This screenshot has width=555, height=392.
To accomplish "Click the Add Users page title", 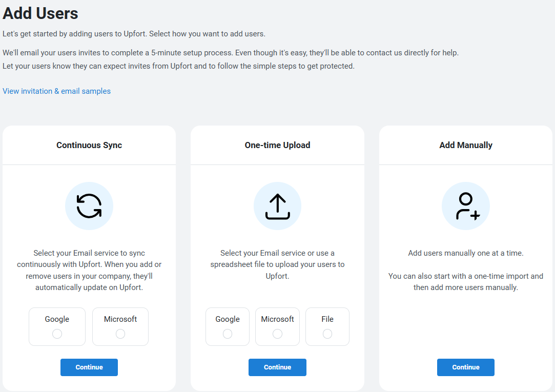I will click(40, 13).
